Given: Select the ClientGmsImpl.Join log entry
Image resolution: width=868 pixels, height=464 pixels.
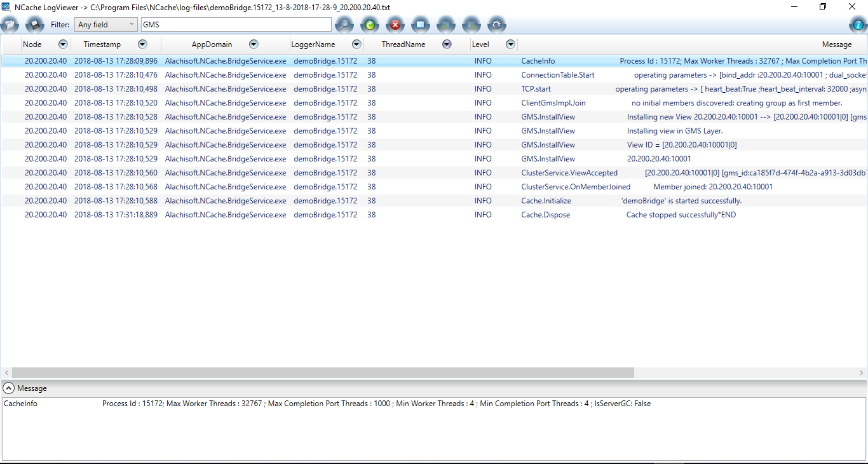Looking at the screenshot, I should 434,103.
